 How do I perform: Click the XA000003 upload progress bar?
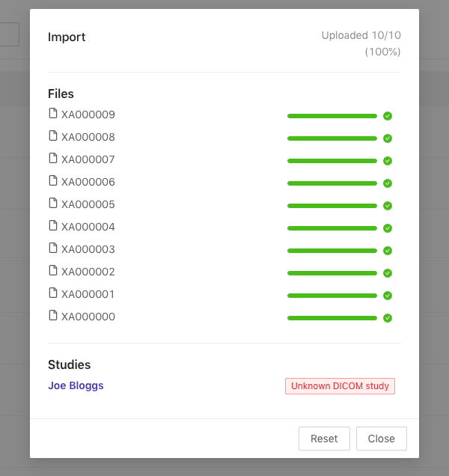point(332,251)
